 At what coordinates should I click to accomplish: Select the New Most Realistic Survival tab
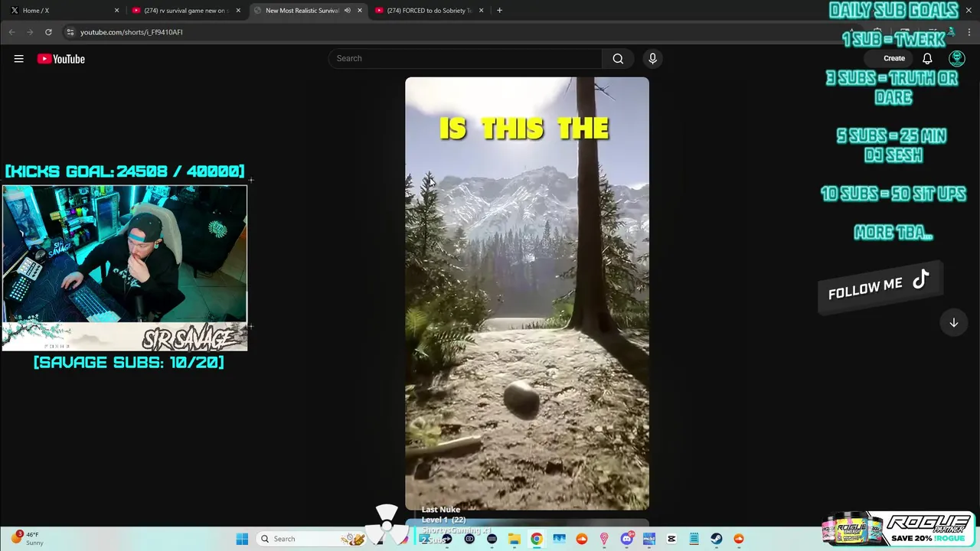[302, 10]
